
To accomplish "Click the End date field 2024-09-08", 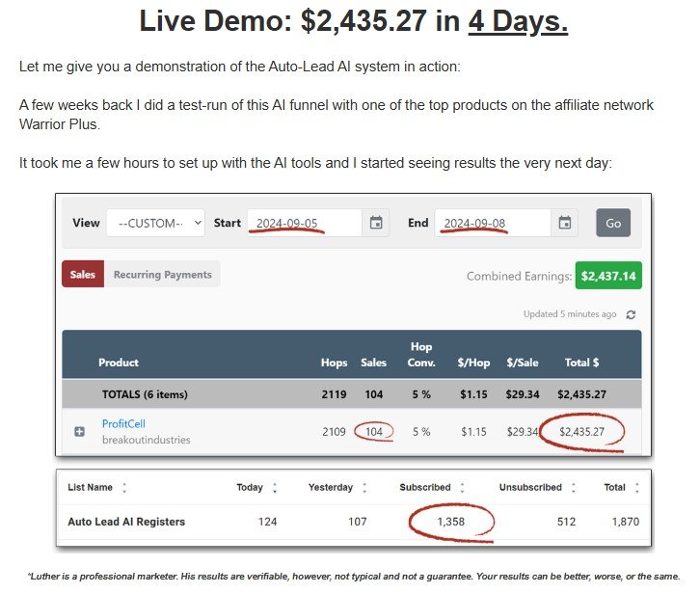I will pyautogui.click(x=493, y=223).
